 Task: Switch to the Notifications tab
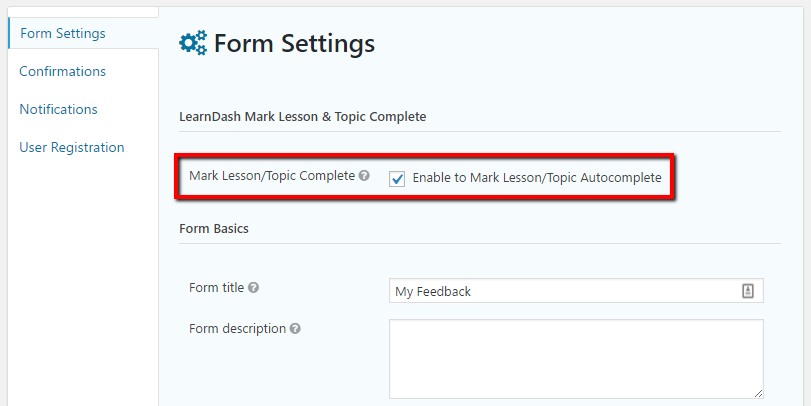pyautogui.click(x=58, y=109)
